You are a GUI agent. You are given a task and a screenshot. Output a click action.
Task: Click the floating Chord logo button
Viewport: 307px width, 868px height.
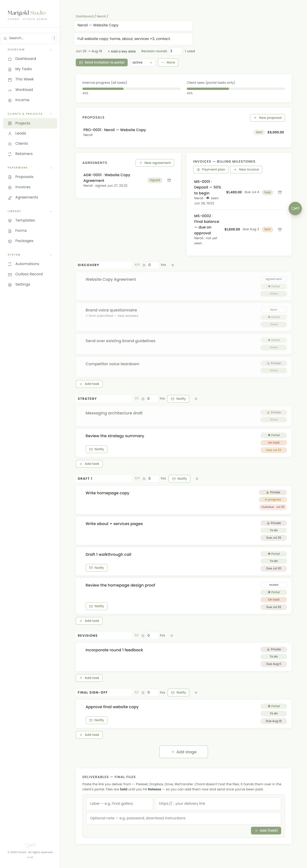coord(295,208)
